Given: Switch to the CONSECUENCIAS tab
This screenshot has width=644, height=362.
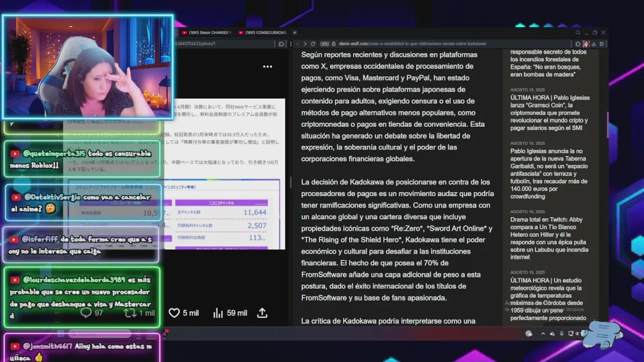Looking at the screenshot, I should [x=262, y=33].
